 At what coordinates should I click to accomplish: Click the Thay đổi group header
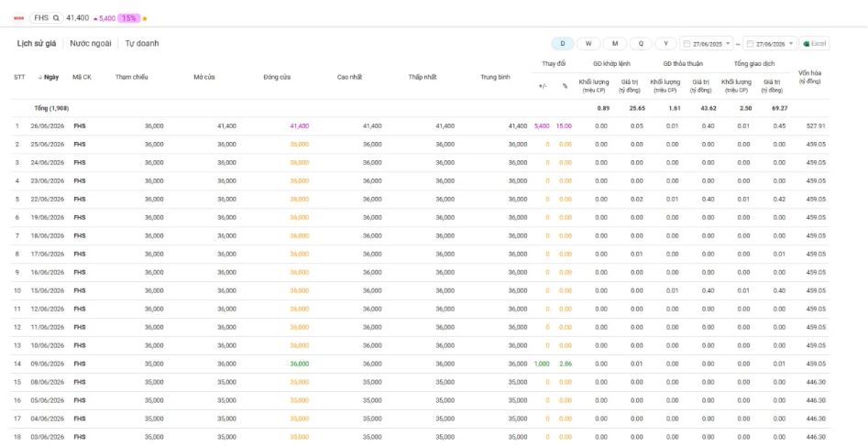(554, 63)
